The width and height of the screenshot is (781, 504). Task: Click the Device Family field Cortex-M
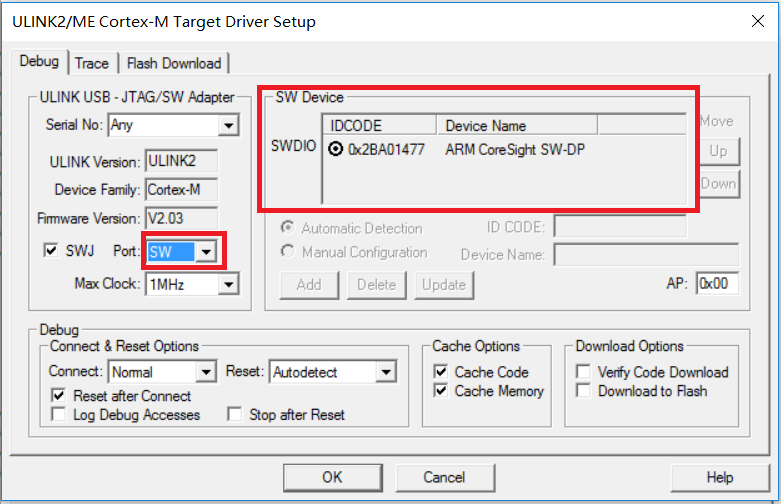coord(181,190)
